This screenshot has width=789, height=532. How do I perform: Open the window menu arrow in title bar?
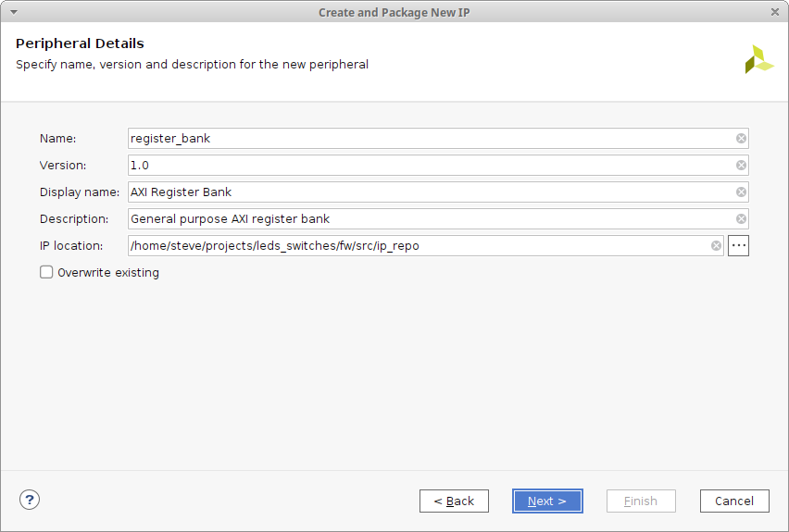[x=13, y=12]
